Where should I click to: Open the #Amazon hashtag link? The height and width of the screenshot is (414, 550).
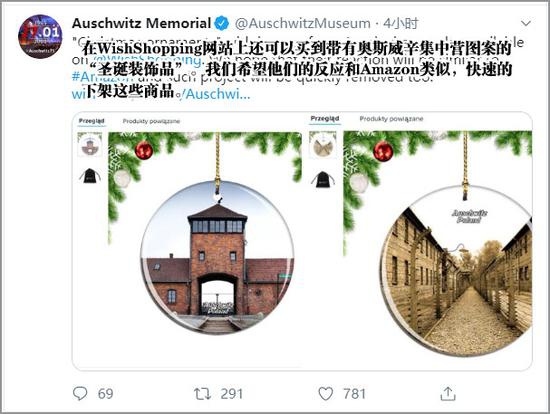pyautogui.click(x=102, y=76)
